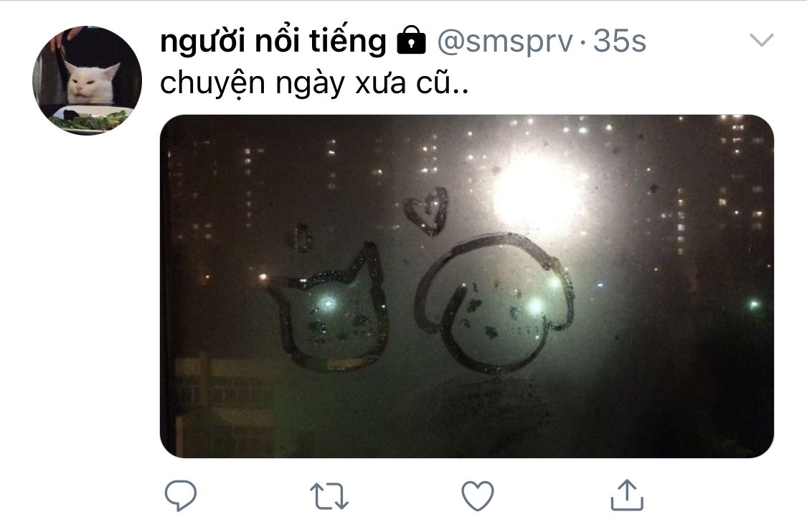The height and width of the screenshot is (532, 807).
Task: Open the white cat profile avatar
Action: (87, 80)
